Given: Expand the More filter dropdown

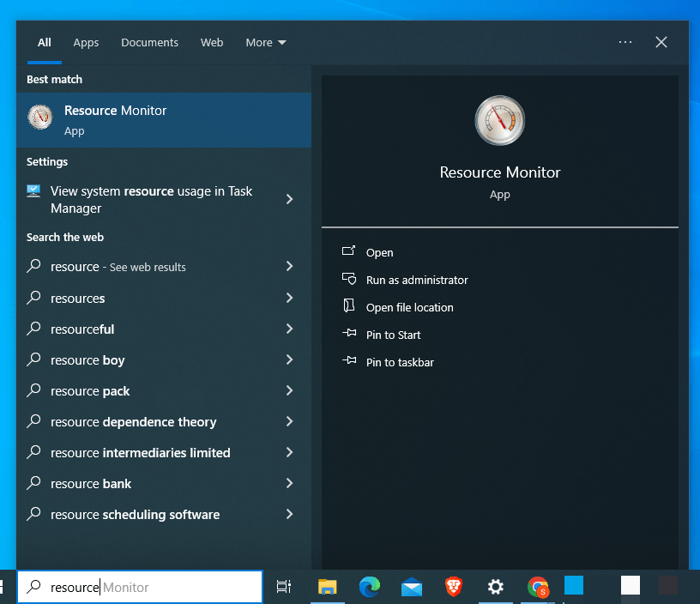Looking at the screenshot, I should [x=265, y=42].
